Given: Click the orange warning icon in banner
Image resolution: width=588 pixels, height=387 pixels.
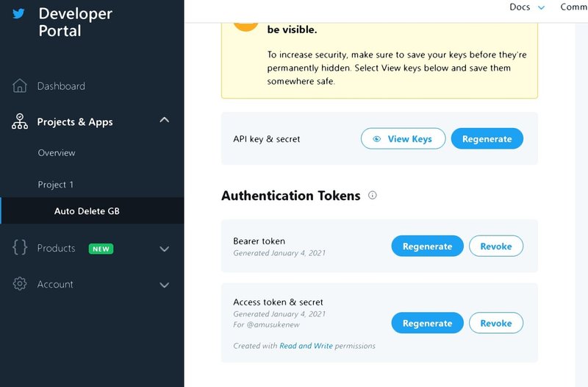Looking at the screenshot, I should pyautogui.click(x=246, y=21).
